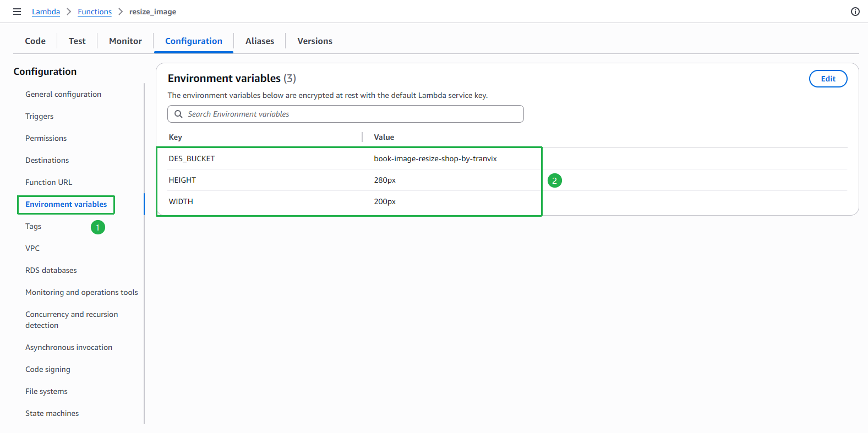Select the HEIGHT key cell

click(x=182, y=180)
